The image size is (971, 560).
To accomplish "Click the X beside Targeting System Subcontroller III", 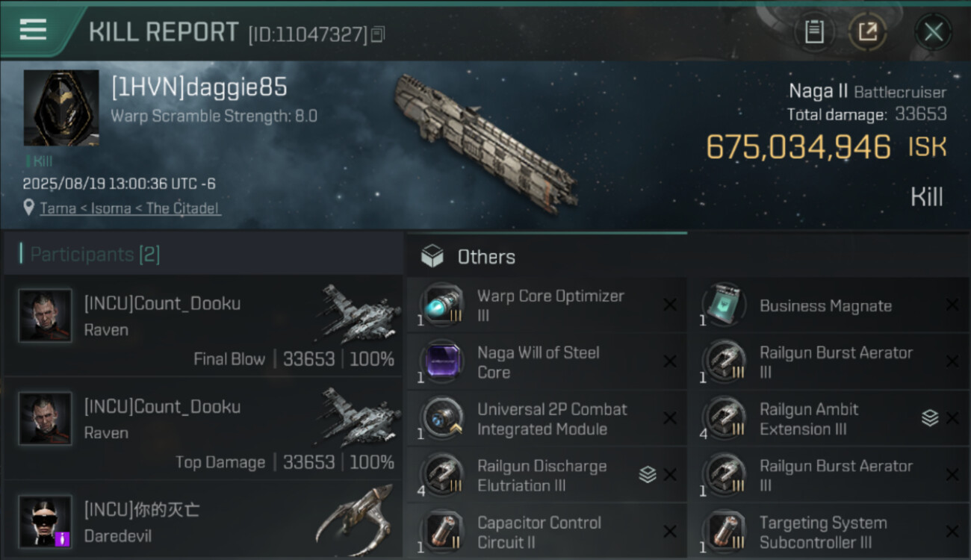I will tap(952, 532).
